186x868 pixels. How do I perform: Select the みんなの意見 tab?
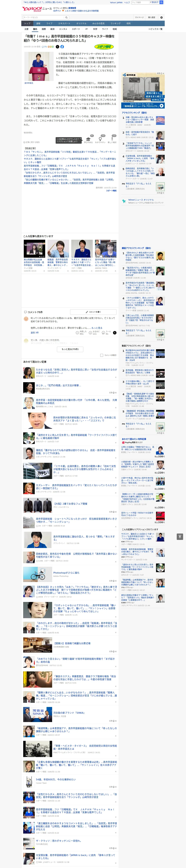99,23
